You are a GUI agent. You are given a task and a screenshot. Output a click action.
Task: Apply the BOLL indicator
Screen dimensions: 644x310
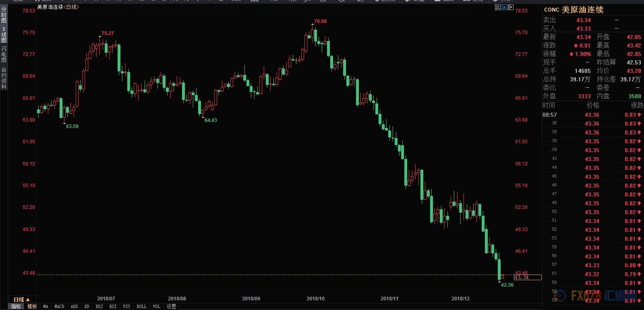click(141, 306)
